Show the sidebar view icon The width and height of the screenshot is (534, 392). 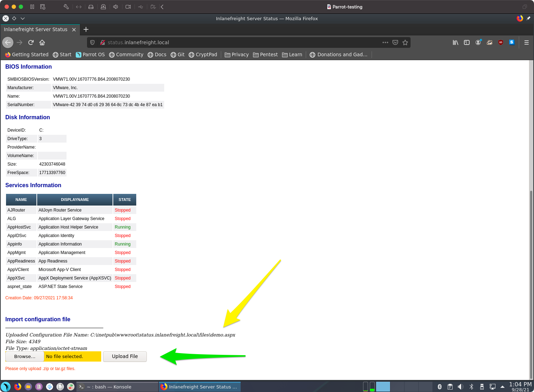click(467, 42)
